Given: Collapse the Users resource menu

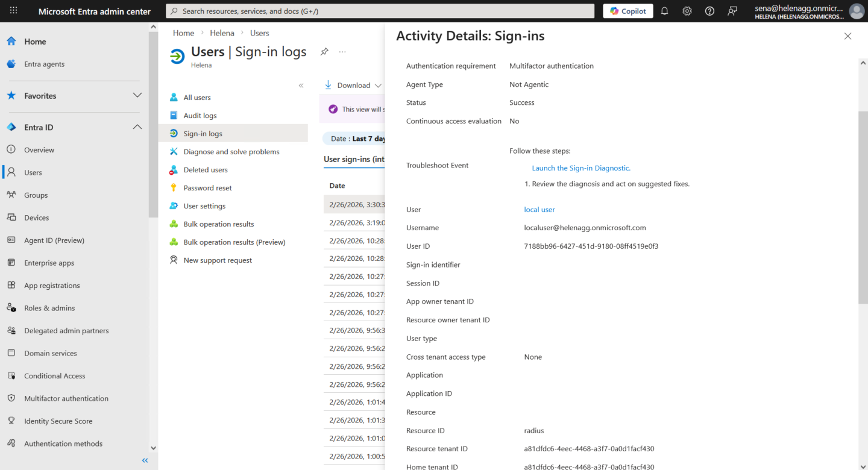Looking at the screenshot, I should (301, 86).
